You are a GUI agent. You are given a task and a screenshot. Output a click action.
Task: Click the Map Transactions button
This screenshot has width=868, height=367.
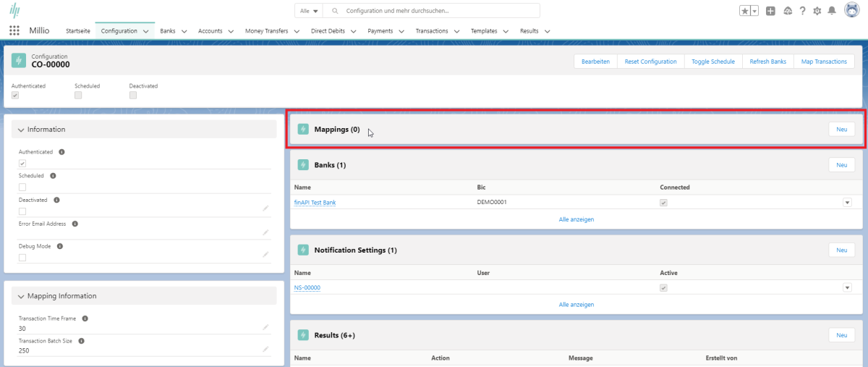pos(824,62)
